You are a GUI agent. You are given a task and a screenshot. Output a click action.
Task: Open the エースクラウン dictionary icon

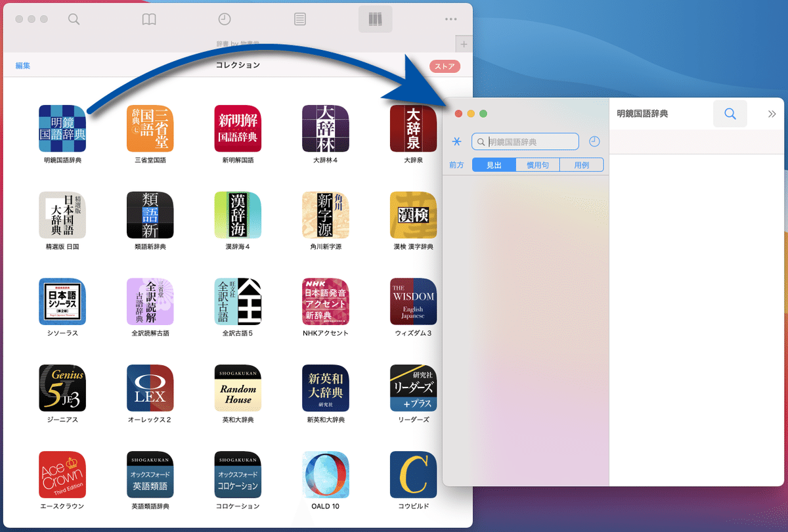click(x=62, y=474)
